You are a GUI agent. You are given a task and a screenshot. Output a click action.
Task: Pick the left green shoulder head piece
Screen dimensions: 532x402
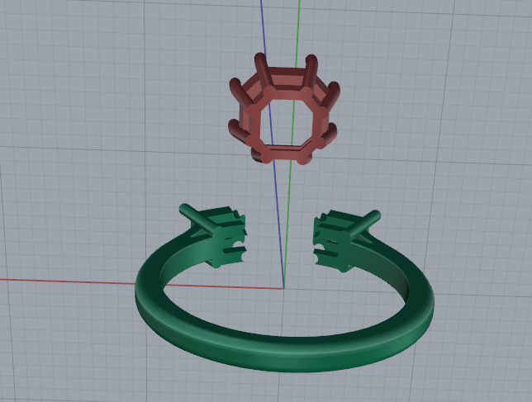216,234
